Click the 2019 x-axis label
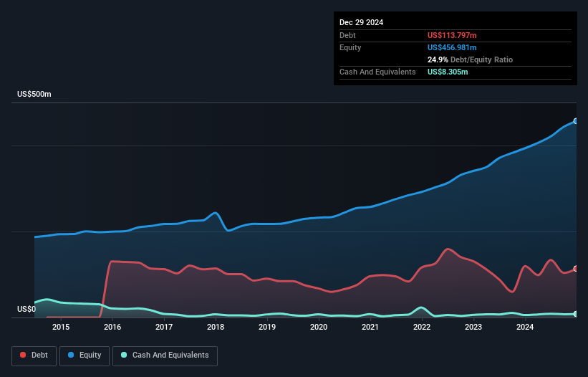The image size is (588, 377). click(x=267, y=327)
